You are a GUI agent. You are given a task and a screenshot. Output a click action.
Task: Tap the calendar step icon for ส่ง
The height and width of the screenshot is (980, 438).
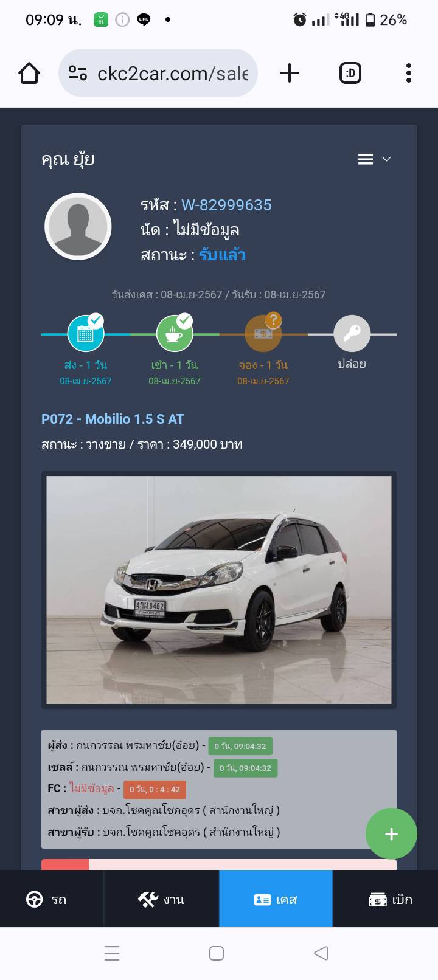click(x=85, y=333)
